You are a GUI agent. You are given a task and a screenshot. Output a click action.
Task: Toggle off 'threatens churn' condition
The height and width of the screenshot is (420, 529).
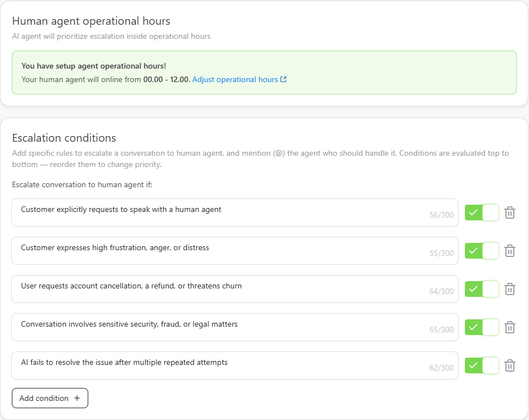pos(482,289)
